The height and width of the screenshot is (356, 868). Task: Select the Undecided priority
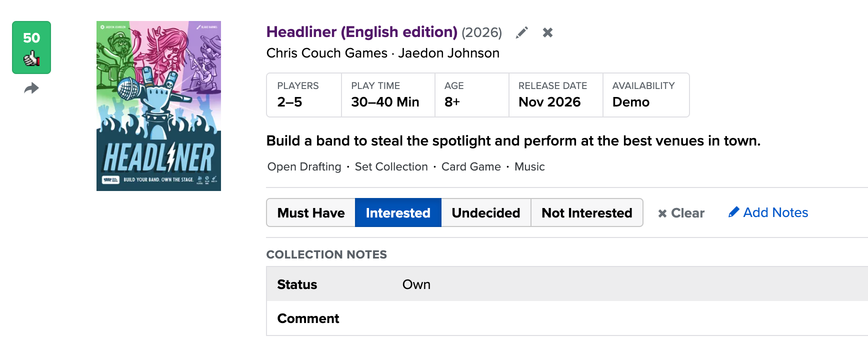click(485, 212)
